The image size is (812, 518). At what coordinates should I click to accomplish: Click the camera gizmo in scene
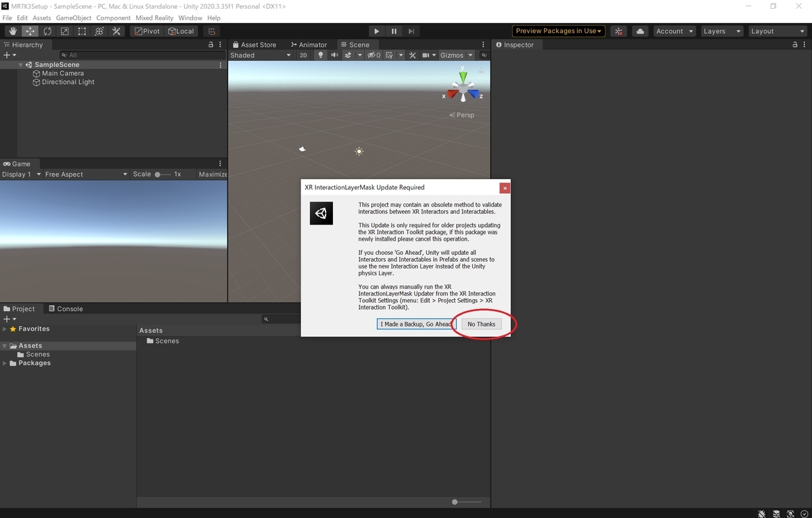(x=302, y=149)
